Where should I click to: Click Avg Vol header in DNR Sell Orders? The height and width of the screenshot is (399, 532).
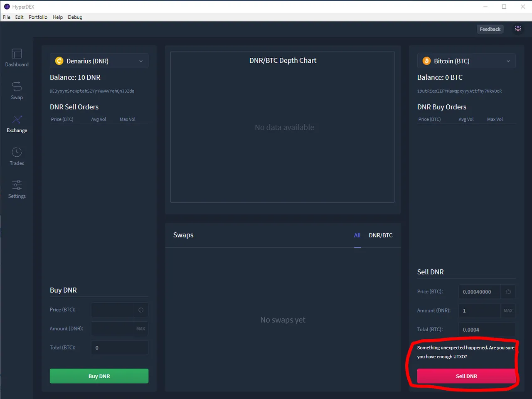[x=99, y=119]
